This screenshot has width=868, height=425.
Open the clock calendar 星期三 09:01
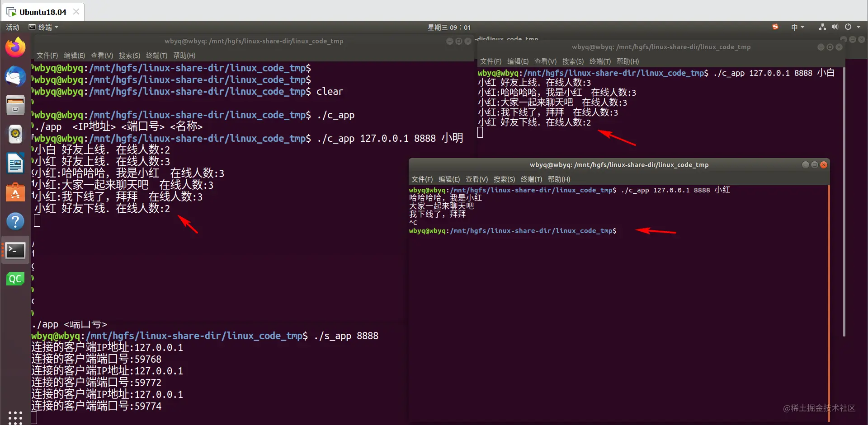click(x=449, y=27)
